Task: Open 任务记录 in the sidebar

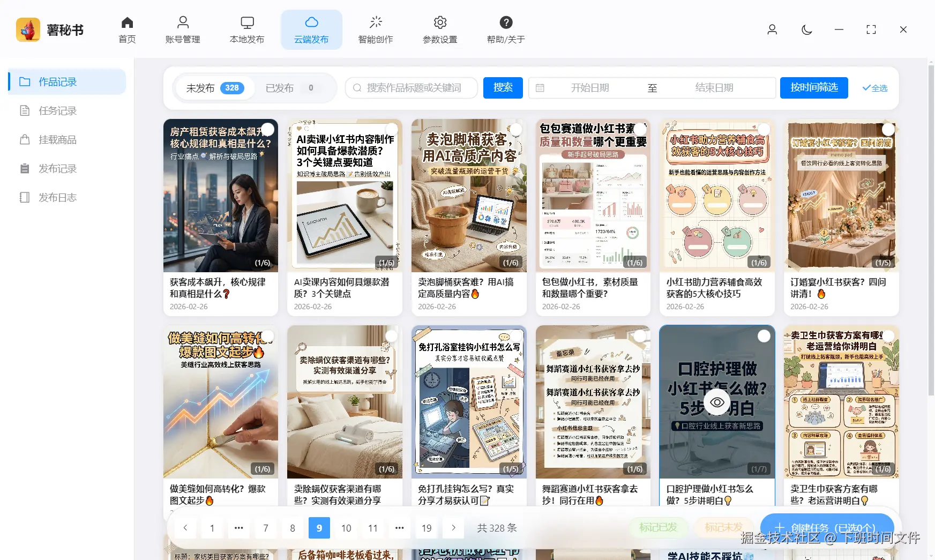Action: (57, 110)
